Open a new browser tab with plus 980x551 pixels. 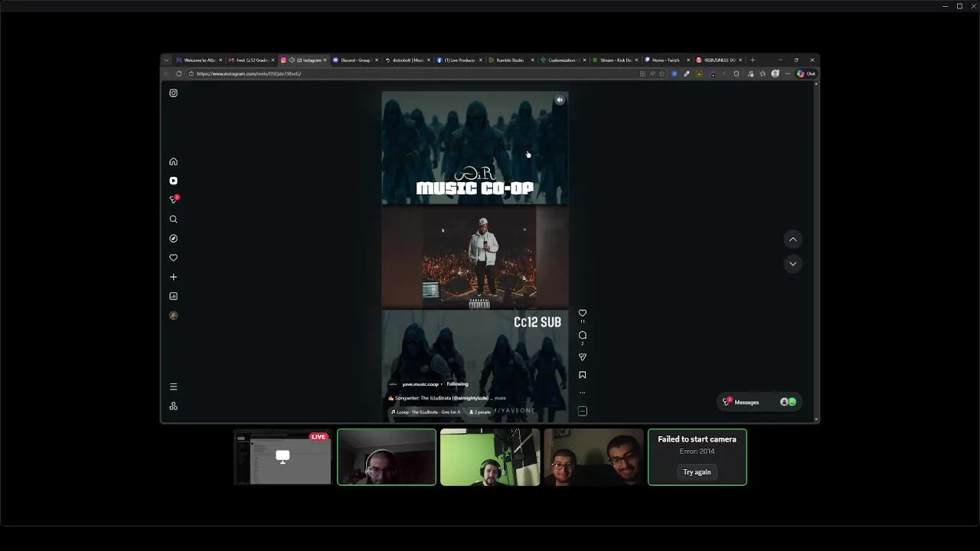coord(753,60)
